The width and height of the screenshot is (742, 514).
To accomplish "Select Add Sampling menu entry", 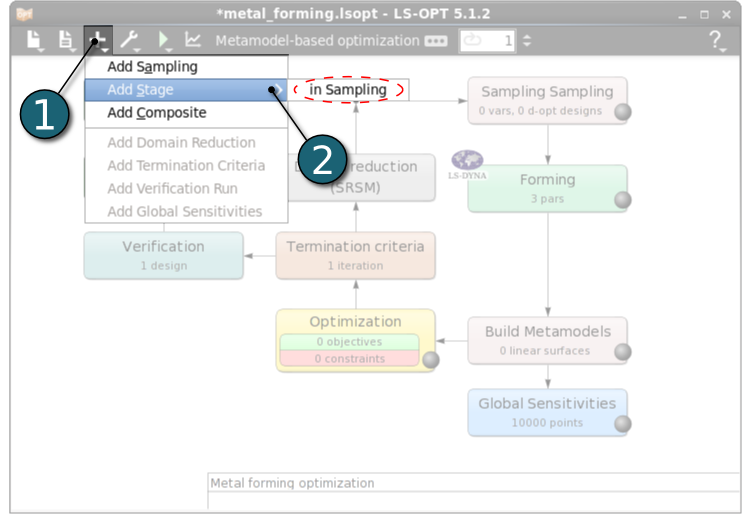I will (x=186, y=67).
